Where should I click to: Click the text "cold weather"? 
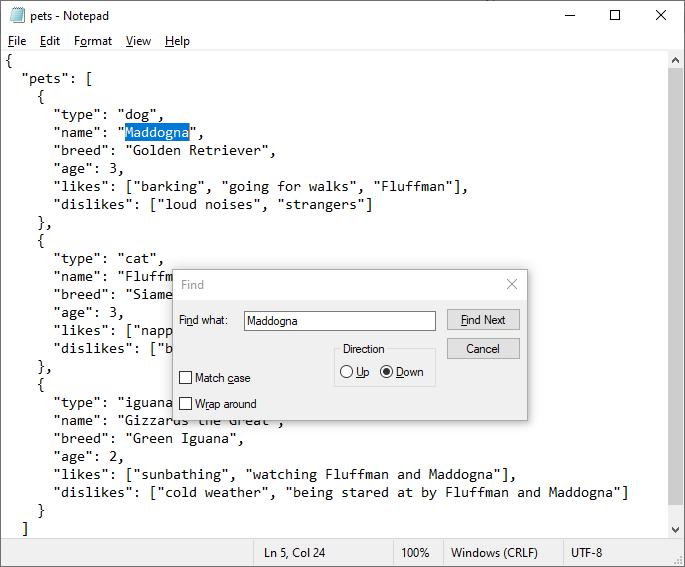213,492
